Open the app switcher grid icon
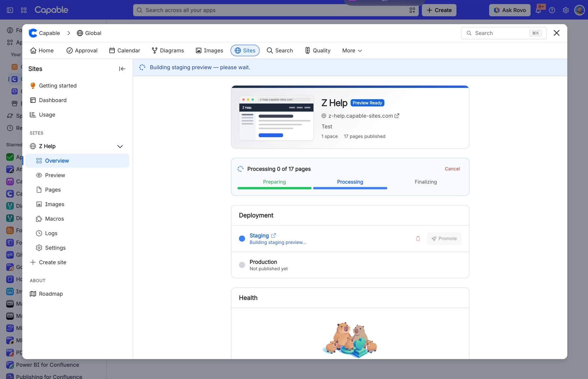Viewport: 588px width, 379px height. tap(24, 10)
